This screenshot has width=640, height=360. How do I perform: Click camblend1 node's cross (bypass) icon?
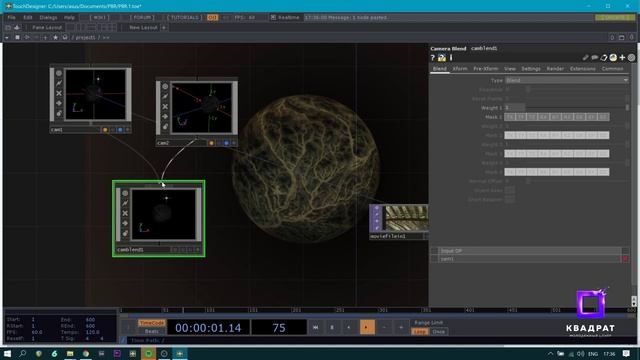[x=125, y=213]
